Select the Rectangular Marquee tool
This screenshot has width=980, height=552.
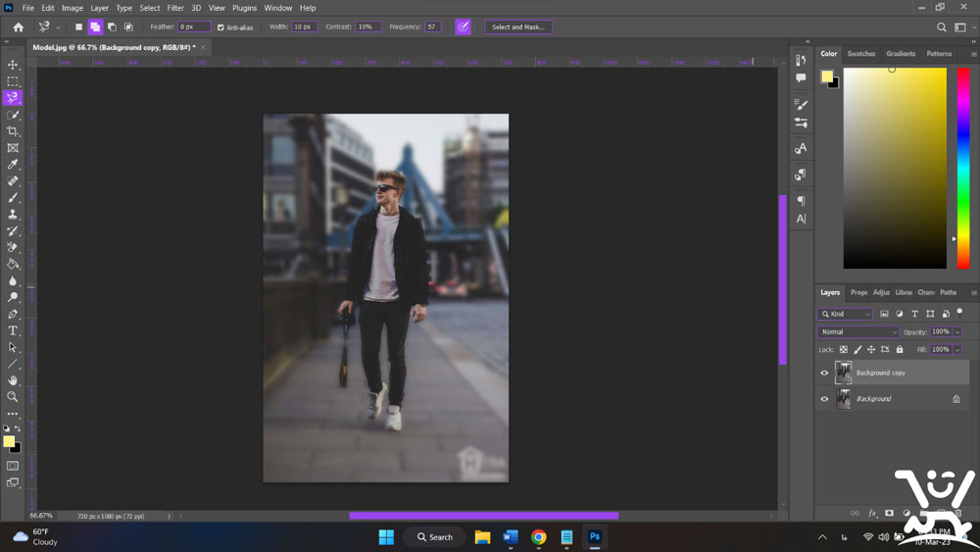tap(13, 81)
